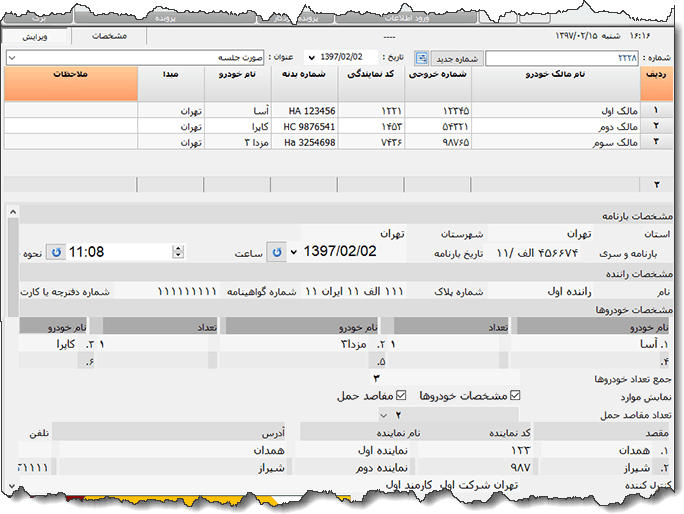Switch to the مشخصات tab
Screen dimensions: 684x514
(108, 36)
